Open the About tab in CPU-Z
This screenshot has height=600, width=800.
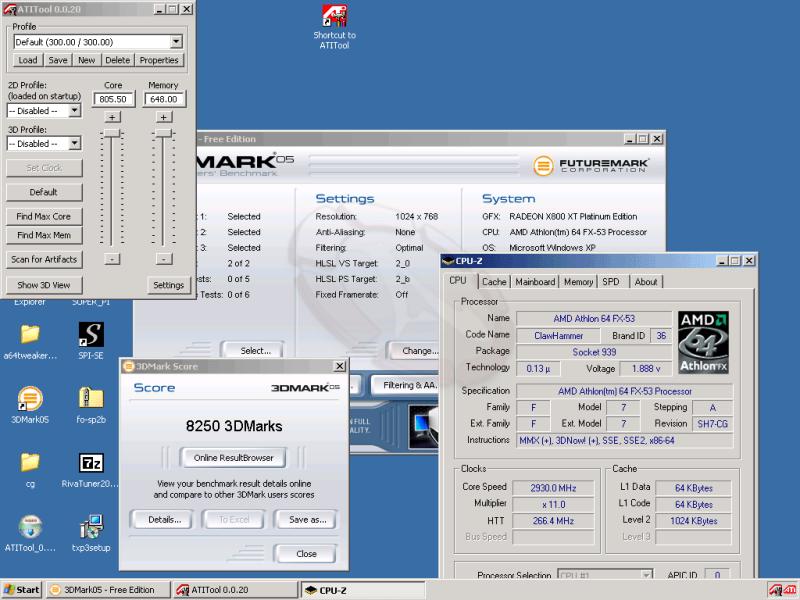click(646, 282)
